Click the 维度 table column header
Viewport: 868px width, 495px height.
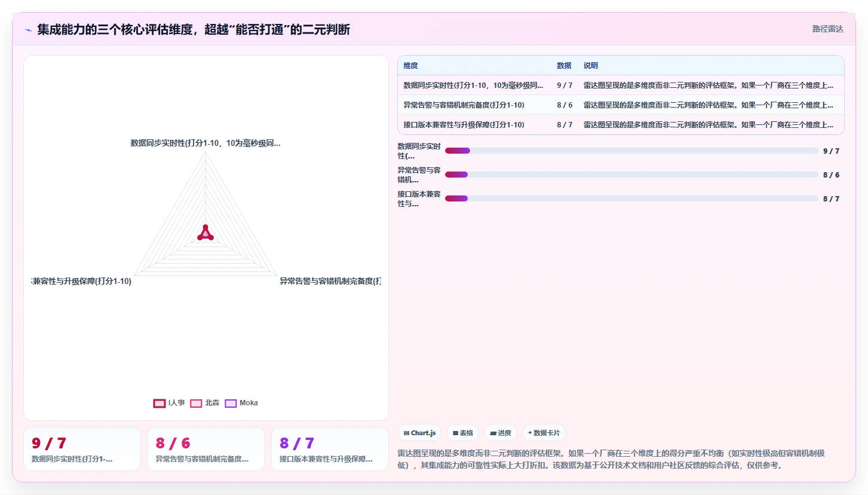[410, 66]
